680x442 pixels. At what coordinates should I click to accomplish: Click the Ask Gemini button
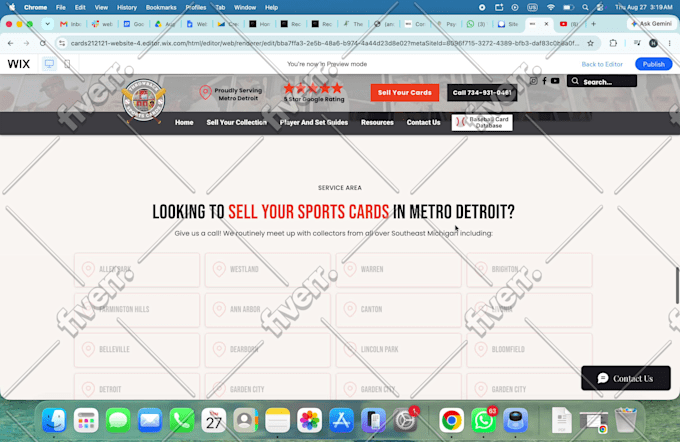click(x=651, y=24)
